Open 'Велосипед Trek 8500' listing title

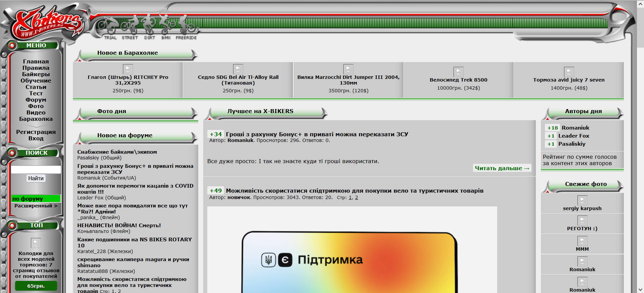(x=459, y=80)
